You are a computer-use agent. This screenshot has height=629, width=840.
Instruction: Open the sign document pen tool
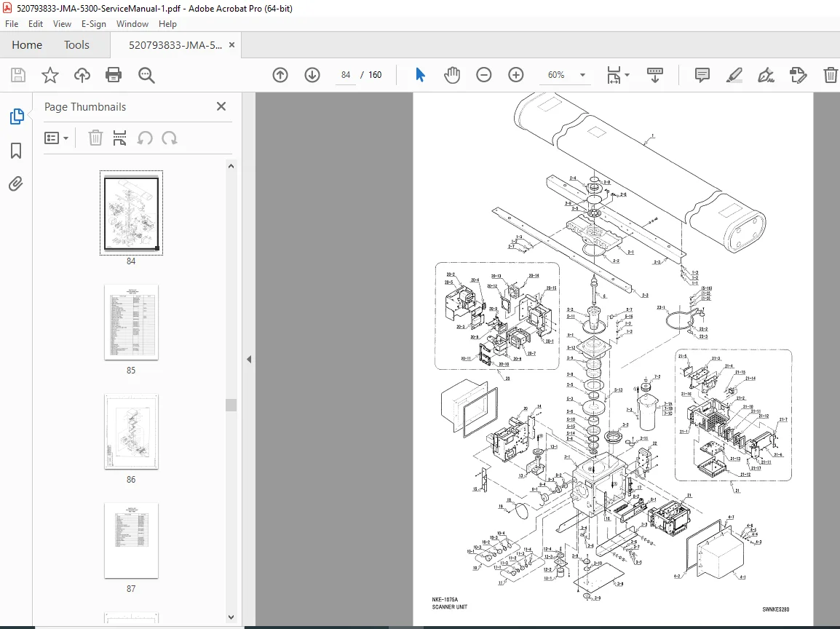[766, 75]
